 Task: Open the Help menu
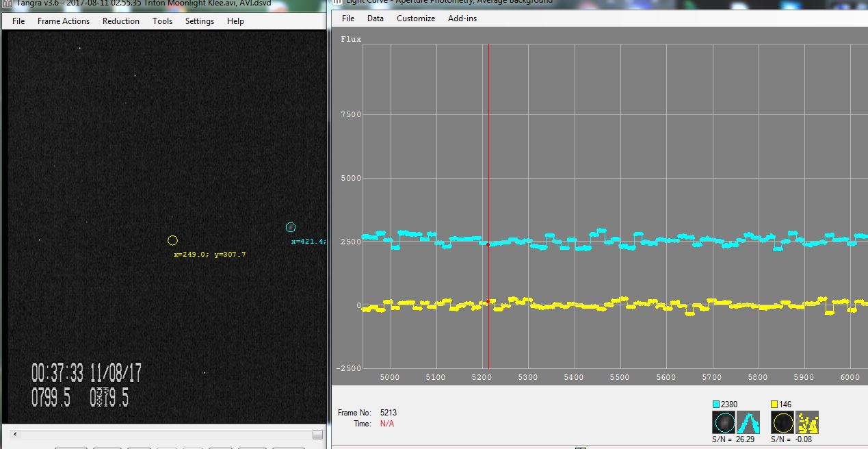pyautogui.click(x=235, y=21)
